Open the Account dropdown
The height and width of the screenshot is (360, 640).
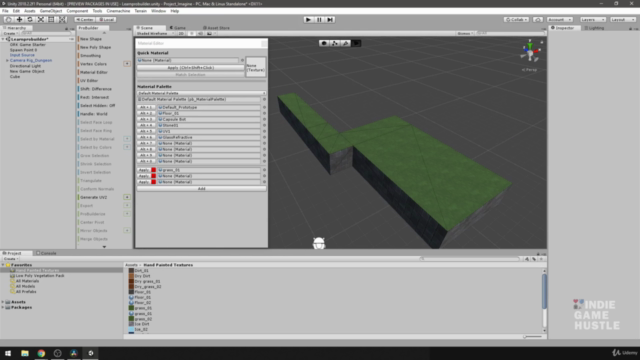(x=560, y=20)
